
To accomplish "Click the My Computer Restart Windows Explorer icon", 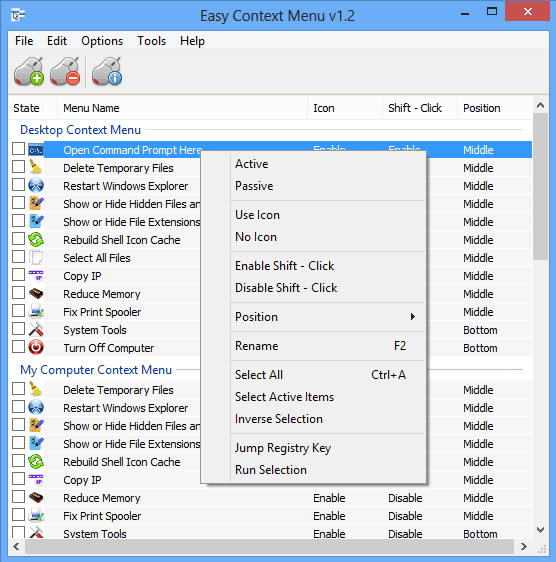I will point(36,407).
